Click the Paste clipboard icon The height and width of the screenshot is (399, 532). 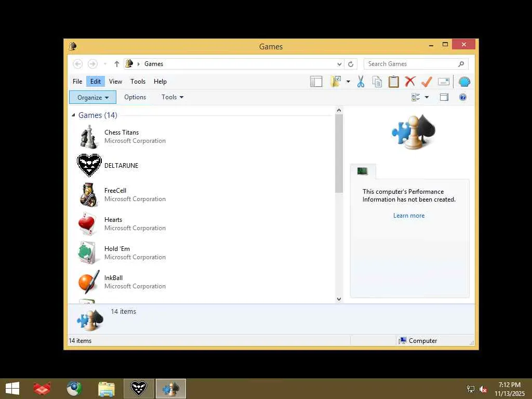[x=394, y=82]
